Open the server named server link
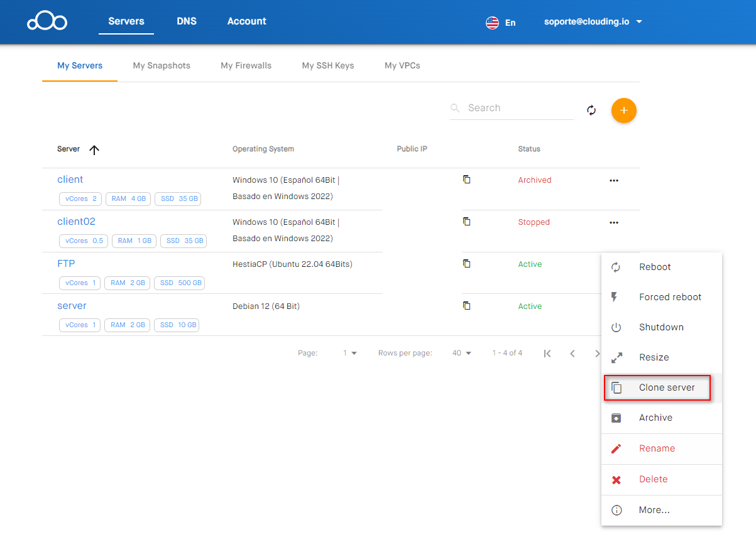The width and height of the screenshot is (756, 552). pos(72,306)
